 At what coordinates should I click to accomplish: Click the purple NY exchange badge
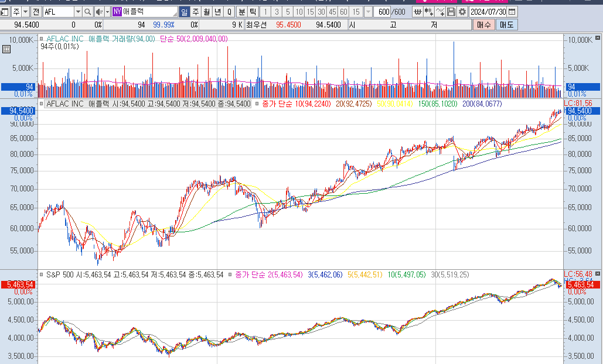(x=117, y=12)
